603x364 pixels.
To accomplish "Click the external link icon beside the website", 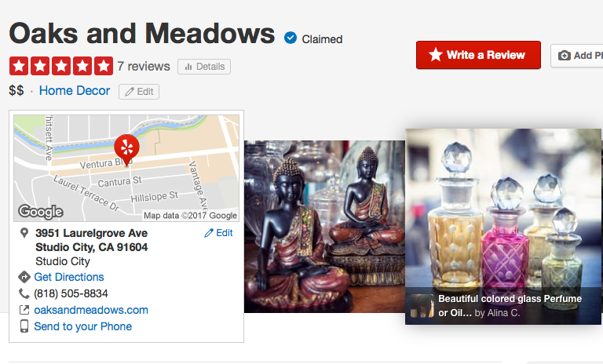I will click(x=24, y=310).
